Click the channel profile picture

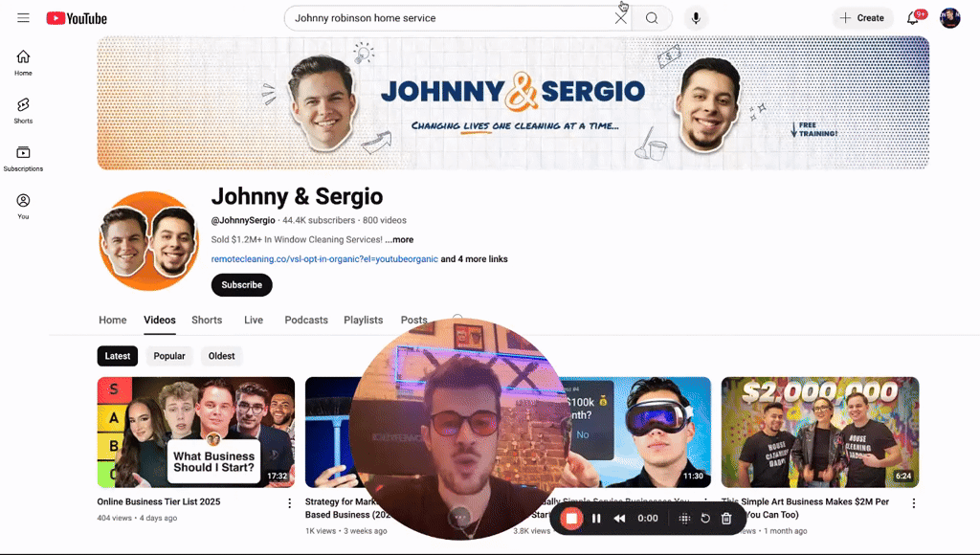click(x=148, y=241)
